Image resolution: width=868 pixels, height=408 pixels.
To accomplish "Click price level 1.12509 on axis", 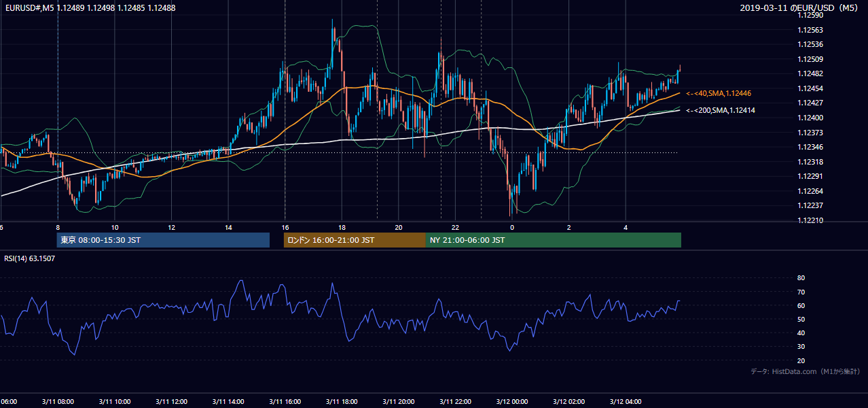I will (x=810, y=59).
